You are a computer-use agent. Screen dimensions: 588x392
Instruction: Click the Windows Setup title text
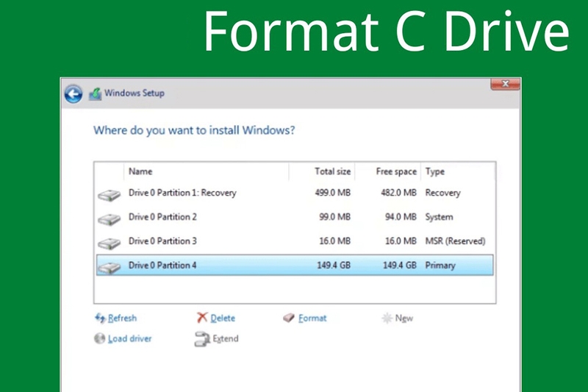click(135, 93)
